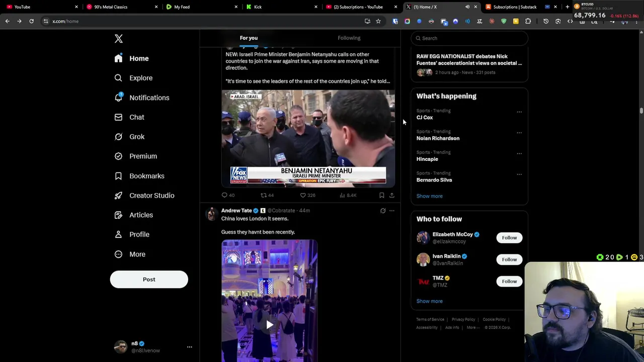The height and width of the screenshot is (362, 644).
Task: Mute the audio on the X tab
Action: [467, 7]
